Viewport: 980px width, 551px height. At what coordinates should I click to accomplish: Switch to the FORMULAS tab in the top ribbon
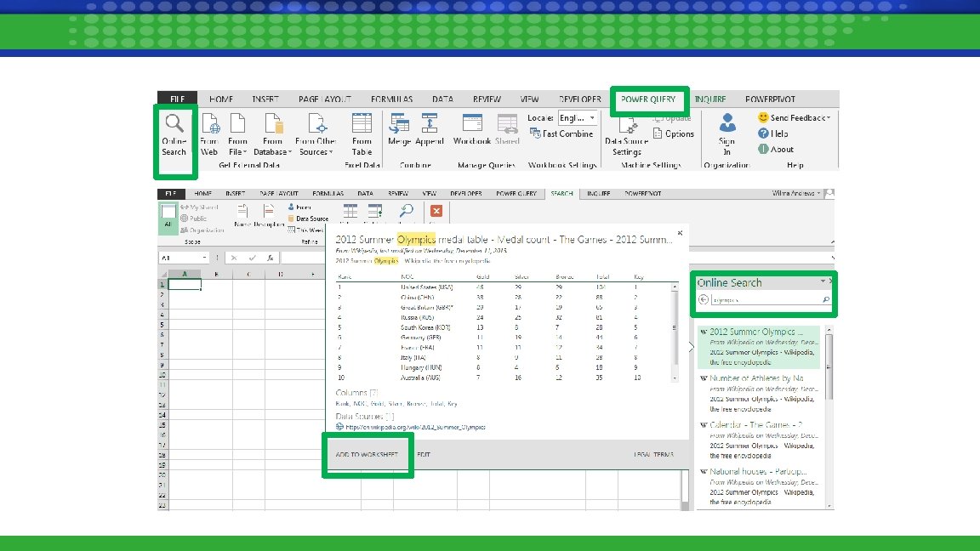click(x=392, y=99)
